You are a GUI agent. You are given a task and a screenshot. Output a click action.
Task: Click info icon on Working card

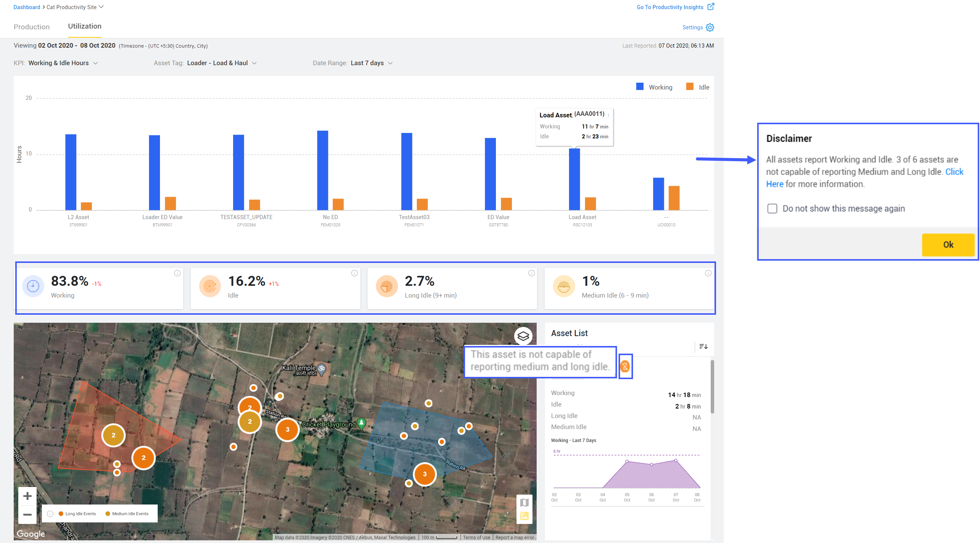pyautogui.click(x=177, y=273)
